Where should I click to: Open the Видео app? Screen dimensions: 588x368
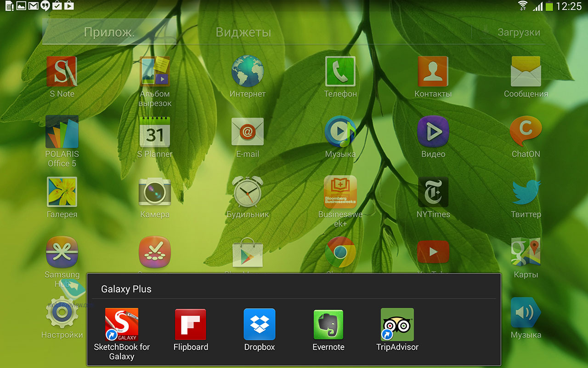tap(433, 132)
